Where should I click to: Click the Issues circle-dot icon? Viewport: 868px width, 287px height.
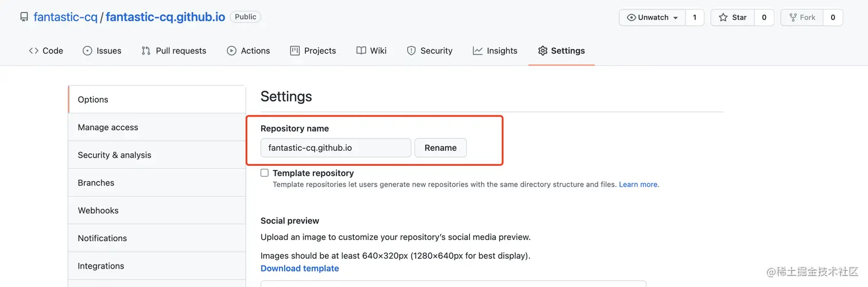pos(87,51)
